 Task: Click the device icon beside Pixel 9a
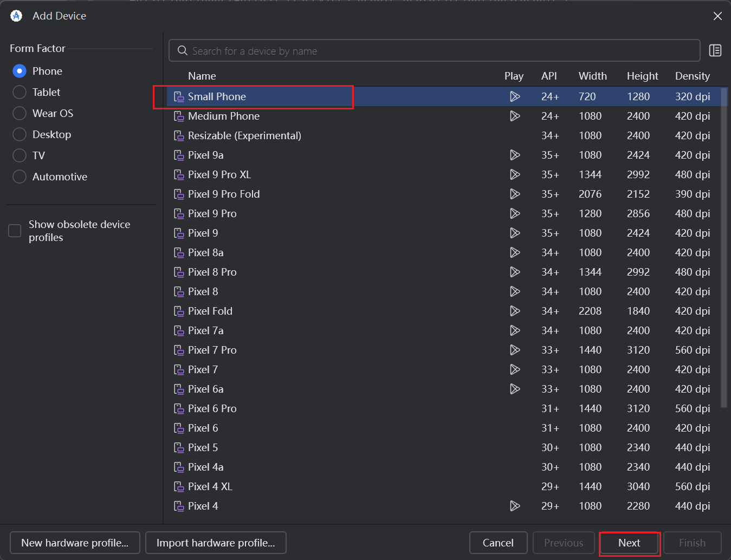(x=179, y=155)
